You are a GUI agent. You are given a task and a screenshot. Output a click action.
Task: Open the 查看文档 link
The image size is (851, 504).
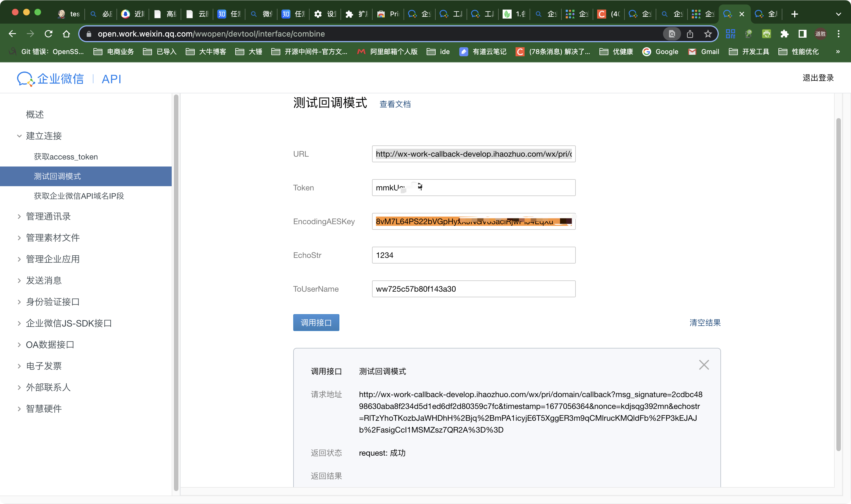[x=395, y=104]
